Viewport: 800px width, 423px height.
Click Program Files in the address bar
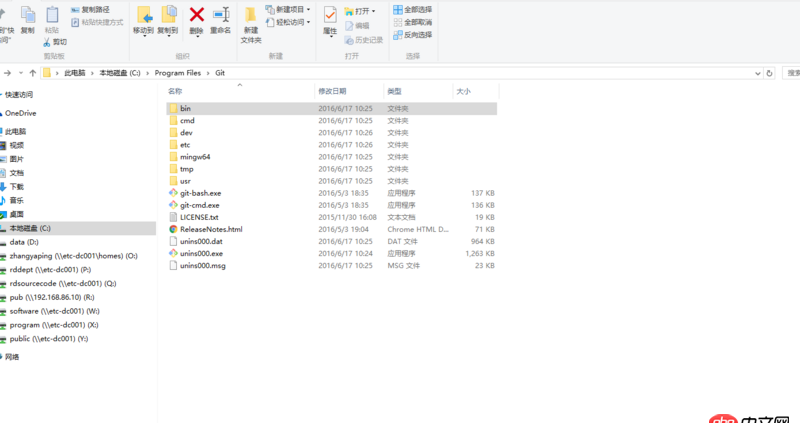click(178, 73)
